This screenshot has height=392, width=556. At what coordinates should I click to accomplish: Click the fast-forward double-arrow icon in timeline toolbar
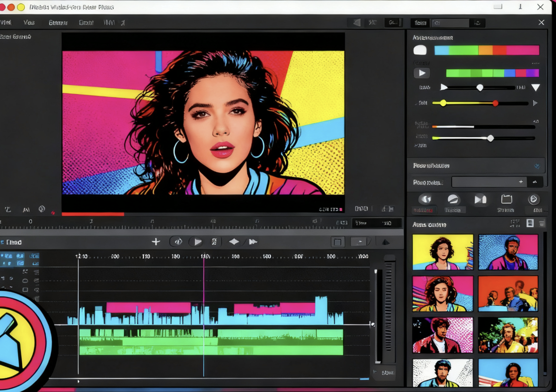tap(253, 242)
